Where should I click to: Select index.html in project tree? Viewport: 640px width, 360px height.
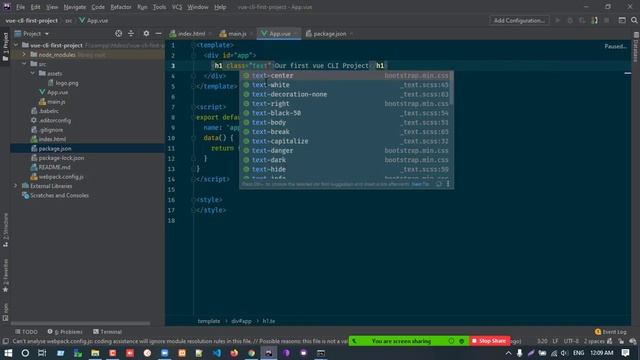(49, 139)
